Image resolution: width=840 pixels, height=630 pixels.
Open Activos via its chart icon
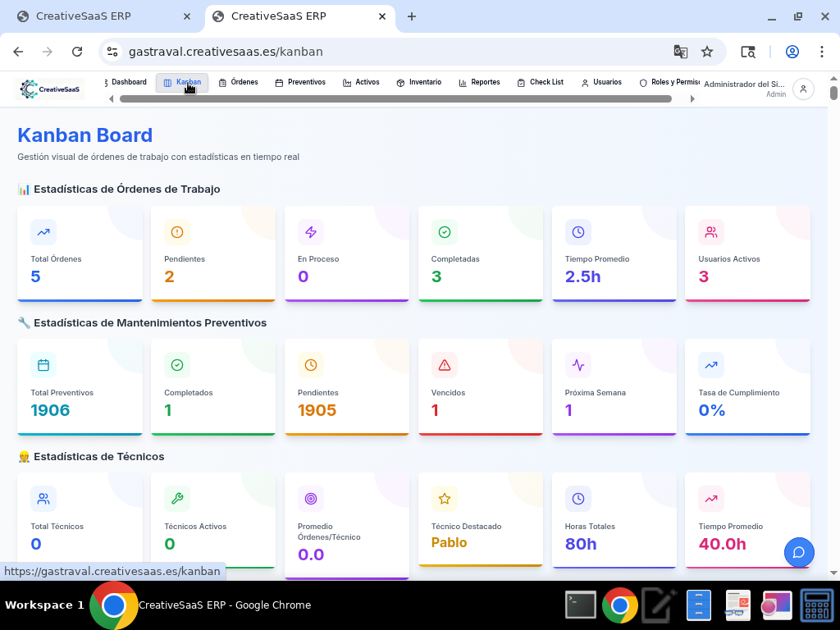347,82
